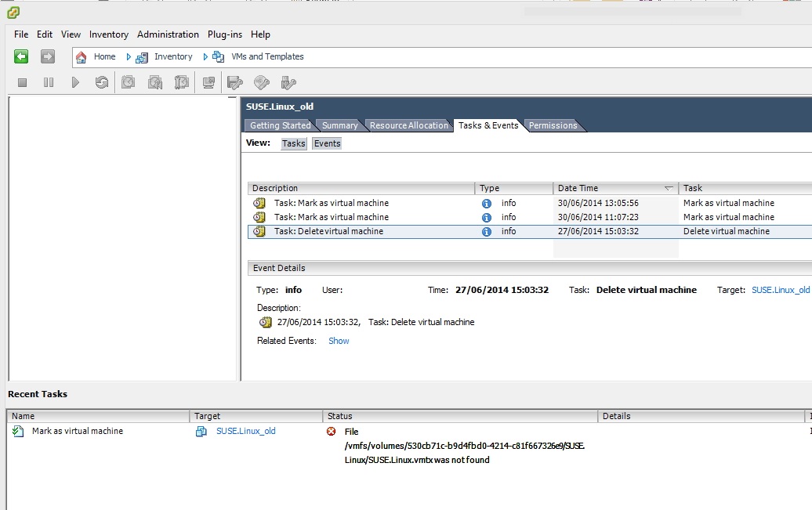
Task: Launch the virtual machine console icon
Action: pyautogui.click(x=208, y=81)
